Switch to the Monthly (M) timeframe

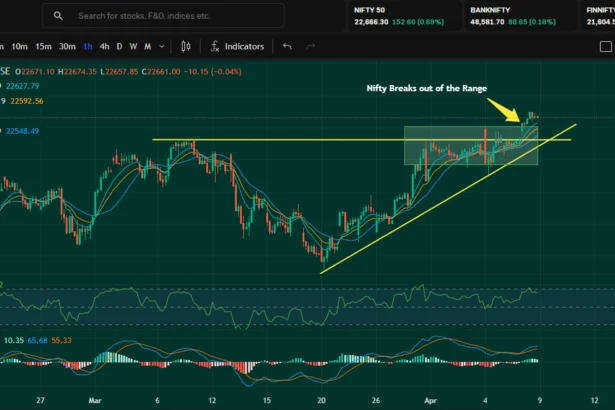pos(147,46)
